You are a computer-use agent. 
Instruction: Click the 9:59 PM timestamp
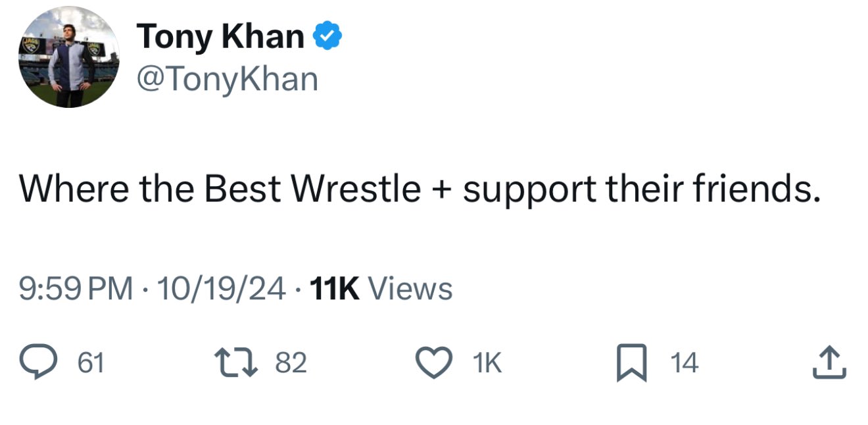coord(76,289)
